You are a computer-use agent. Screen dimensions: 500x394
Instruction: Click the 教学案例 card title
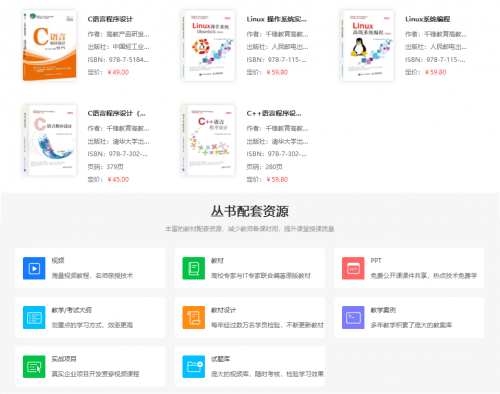point(383,310)
